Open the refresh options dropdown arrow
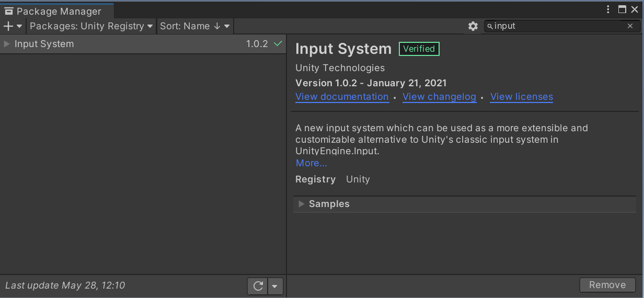The height and width of the screenshot is (298, 644). point(275,286)
